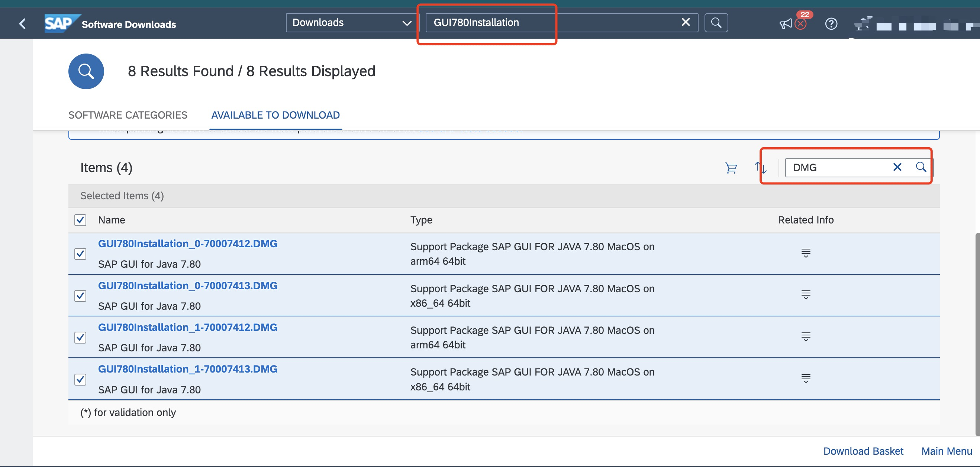This screenshot has width=980, height=467.
Task: Click the back arrow in the header
Action: coord(22,23)
